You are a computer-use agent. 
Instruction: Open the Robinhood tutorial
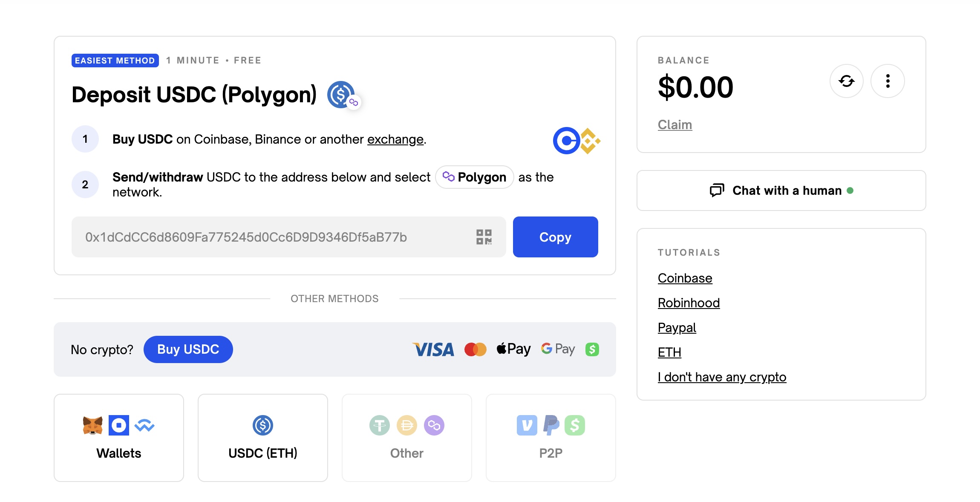click(689, 303)
